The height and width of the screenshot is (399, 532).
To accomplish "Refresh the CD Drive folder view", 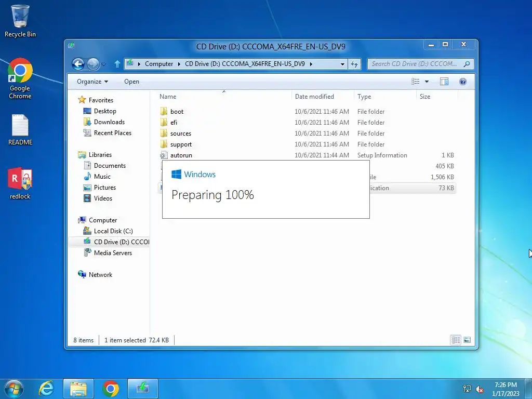I will [x=354, y=64].
